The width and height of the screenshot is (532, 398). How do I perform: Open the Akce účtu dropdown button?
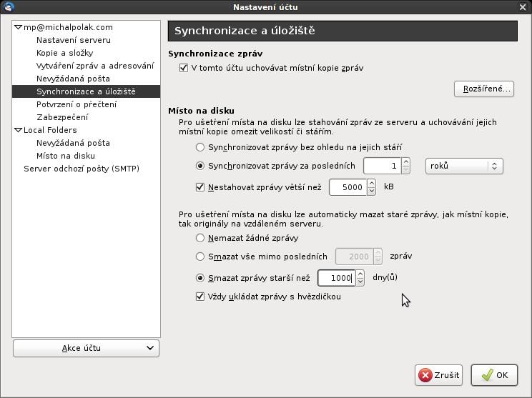(86, 348)
